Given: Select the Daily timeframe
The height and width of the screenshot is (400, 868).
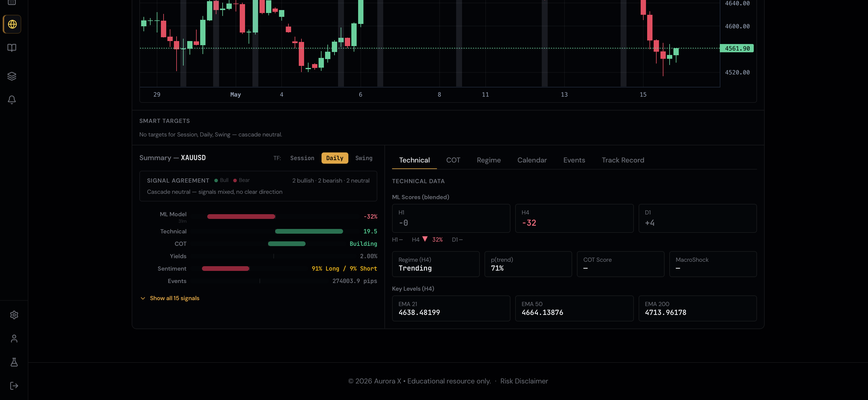Looking at the screenshot, I should [x=335, y=158].
